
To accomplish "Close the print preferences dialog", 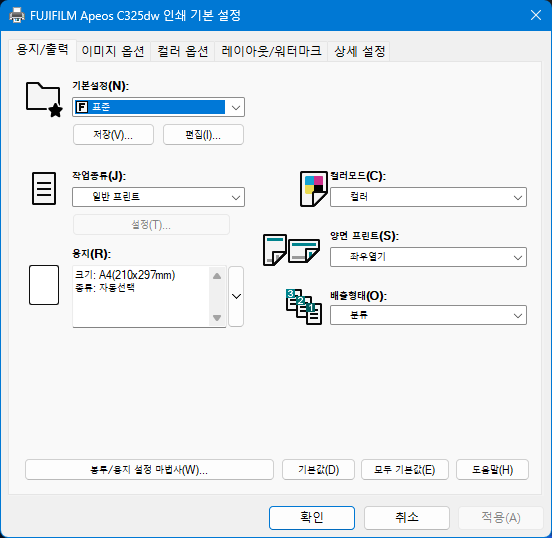I will click(535, 15).
